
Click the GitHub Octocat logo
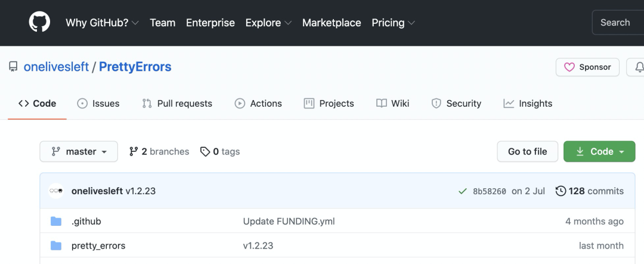point(40,23)
